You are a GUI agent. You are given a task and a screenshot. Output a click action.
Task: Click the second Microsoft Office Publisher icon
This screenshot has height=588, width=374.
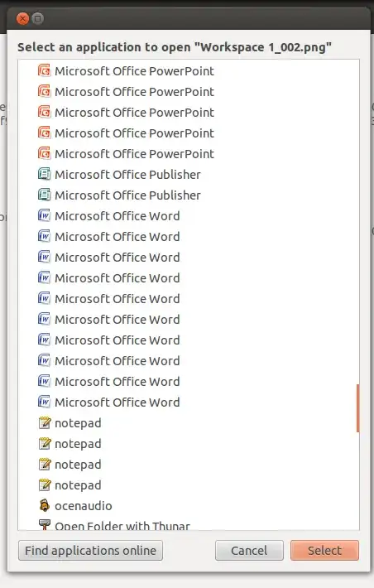44,195
